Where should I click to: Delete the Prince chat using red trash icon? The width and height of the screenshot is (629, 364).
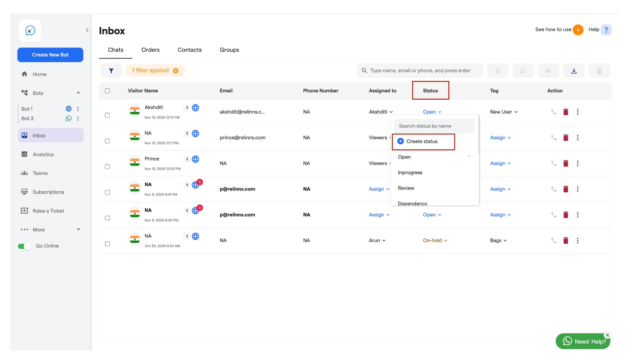point(566,163)
